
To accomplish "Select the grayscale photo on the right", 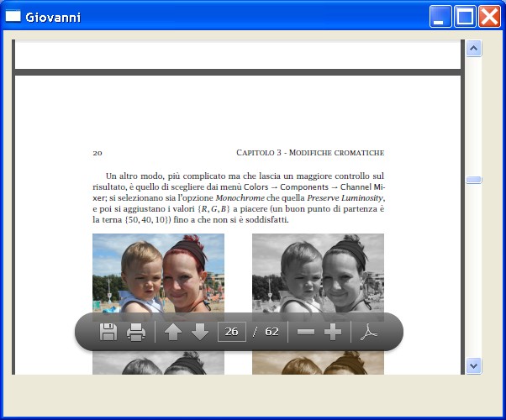I will (x=318, y=271).
